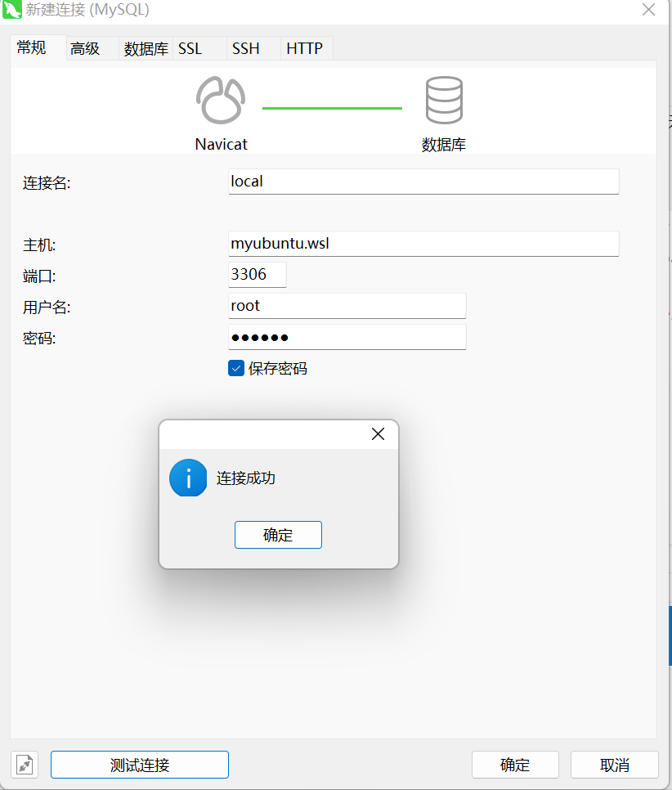
Task: Click the 主机 label
Action: (38, 245)
